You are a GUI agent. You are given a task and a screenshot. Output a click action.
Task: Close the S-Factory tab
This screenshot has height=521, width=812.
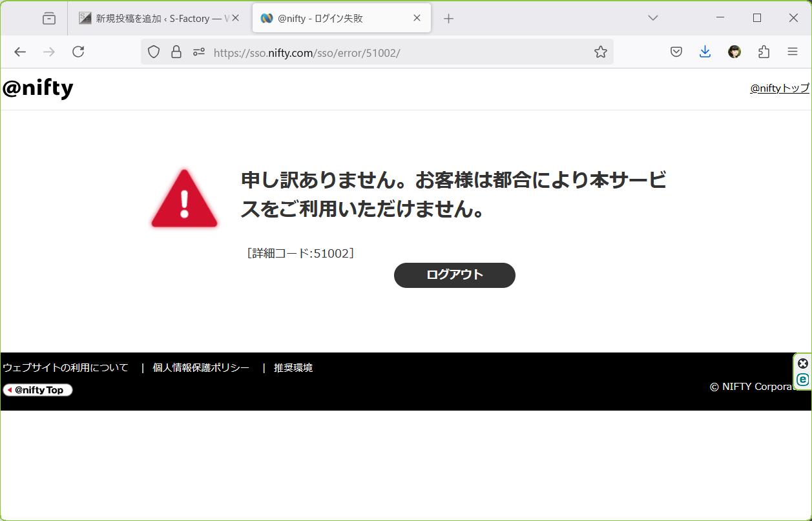[x=235, y=18]
